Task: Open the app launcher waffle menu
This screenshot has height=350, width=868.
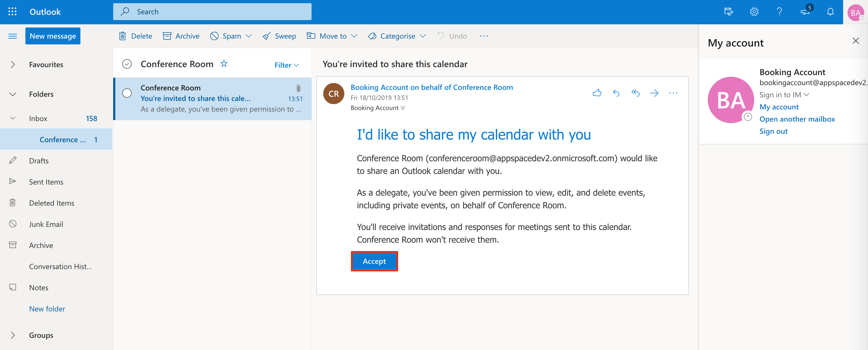Action: (x=12, y=11)
